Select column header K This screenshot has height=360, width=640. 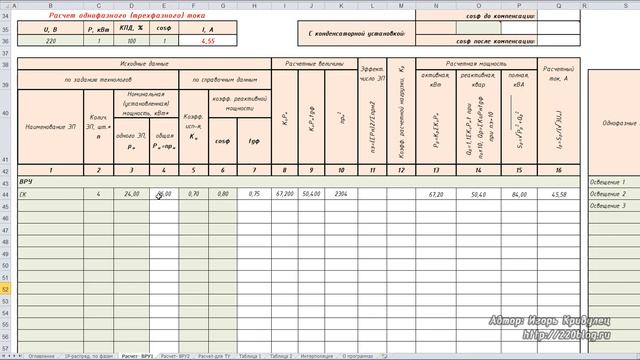(341, 5)
